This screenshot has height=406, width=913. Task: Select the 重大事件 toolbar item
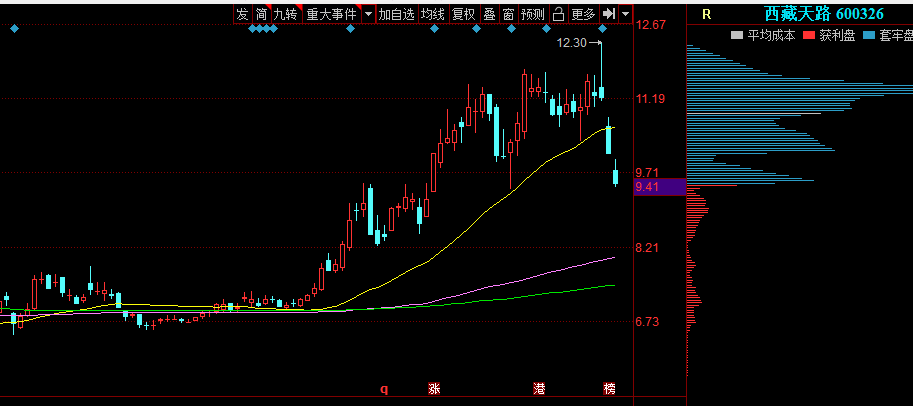tap(331, 14)
